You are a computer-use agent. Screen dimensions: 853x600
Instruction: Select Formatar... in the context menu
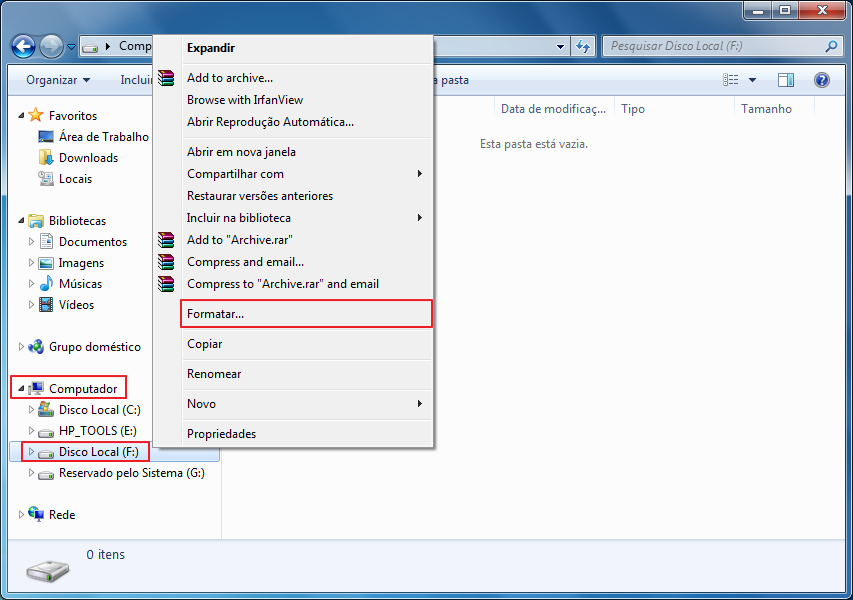click(x=215, y=314)
